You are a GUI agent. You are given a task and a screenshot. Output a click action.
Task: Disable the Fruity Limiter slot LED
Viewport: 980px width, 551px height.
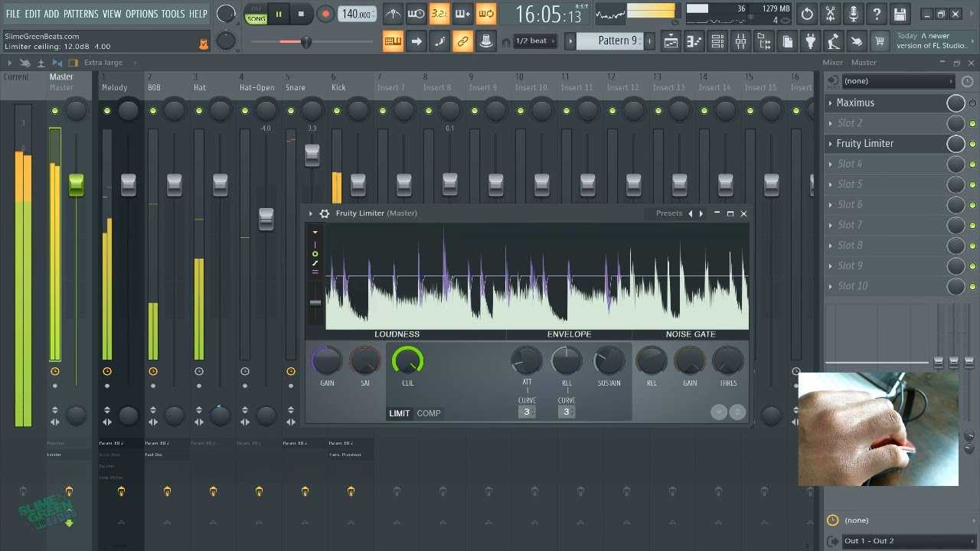coord(973,144)
